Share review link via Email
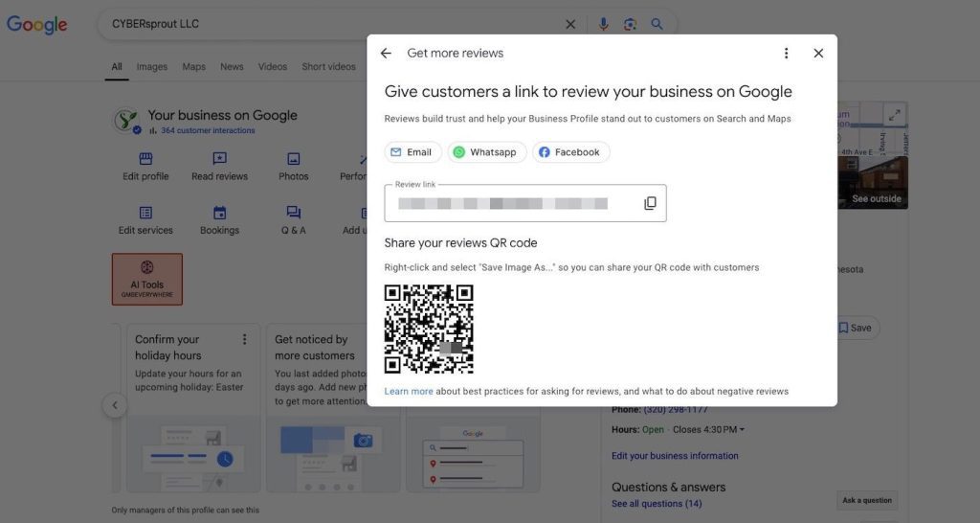Screen dimensions: 980x523 pos(412,152)
